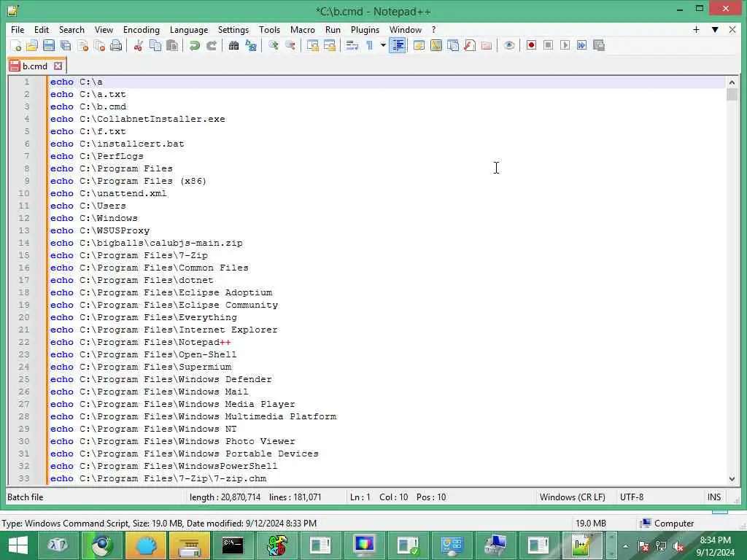
Task: Open the Replace dialog icon
Action: [x=251, y=45]
